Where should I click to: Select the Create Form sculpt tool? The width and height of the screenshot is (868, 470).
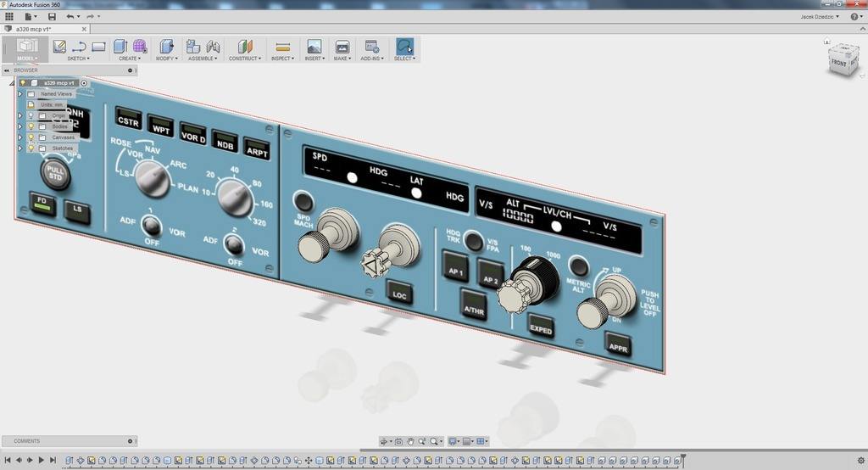click(x=140, y=46)
